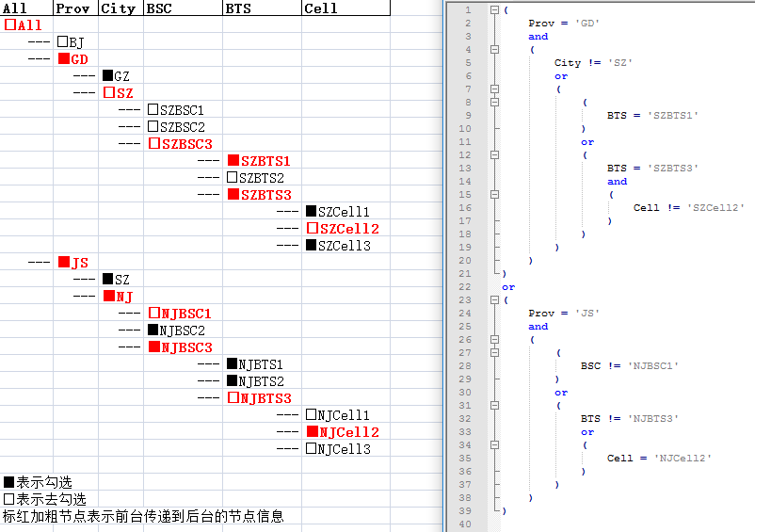Click code text Prov = 'GD'
This screenshot has width=771, height=532.
[x=564, y=24]
